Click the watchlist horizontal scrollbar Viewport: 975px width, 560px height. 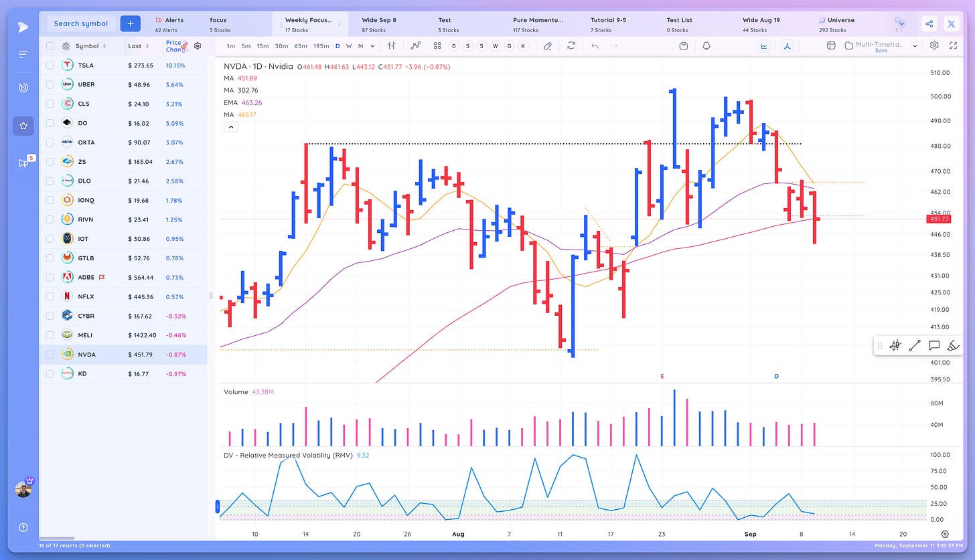click(57, 538)
